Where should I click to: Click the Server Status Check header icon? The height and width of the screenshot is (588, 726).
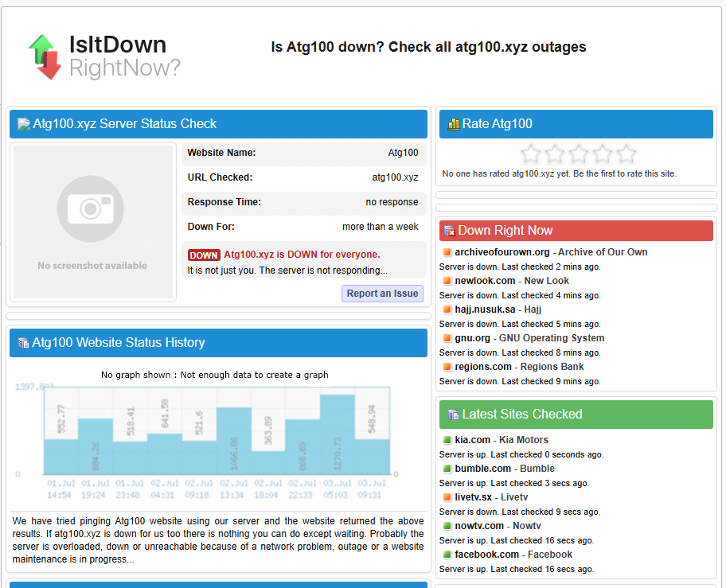click(24, 124)
